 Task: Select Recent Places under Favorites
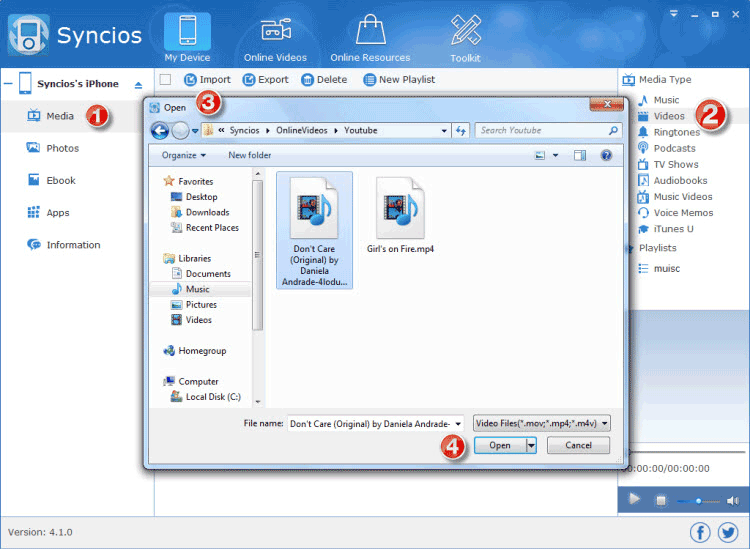pos(205,228)
